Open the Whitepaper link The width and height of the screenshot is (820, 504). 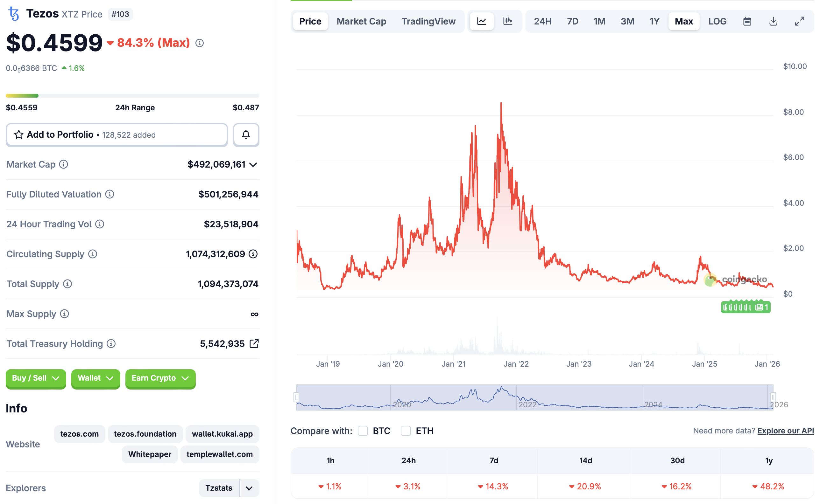(150, 454)
